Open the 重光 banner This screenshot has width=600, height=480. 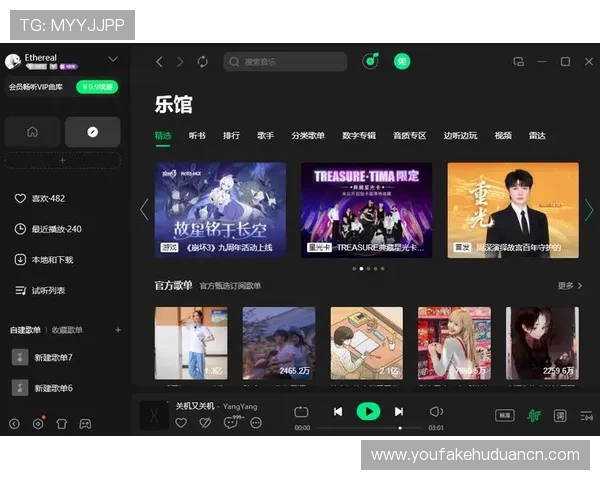tap(513, 210)
